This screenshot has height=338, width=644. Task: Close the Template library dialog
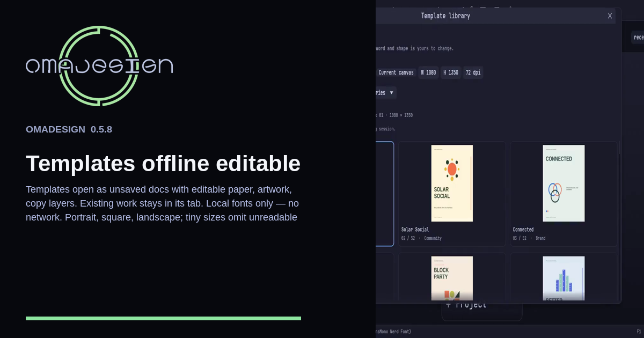pyautogui.click(x=610, y=16)
